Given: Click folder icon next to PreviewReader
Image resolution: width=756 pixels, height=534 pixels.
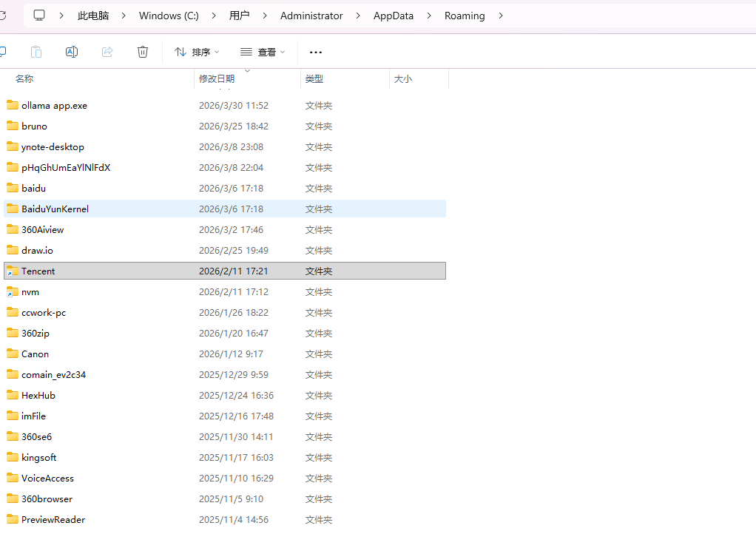Looking at the screenshot, I should click(13, 519).
